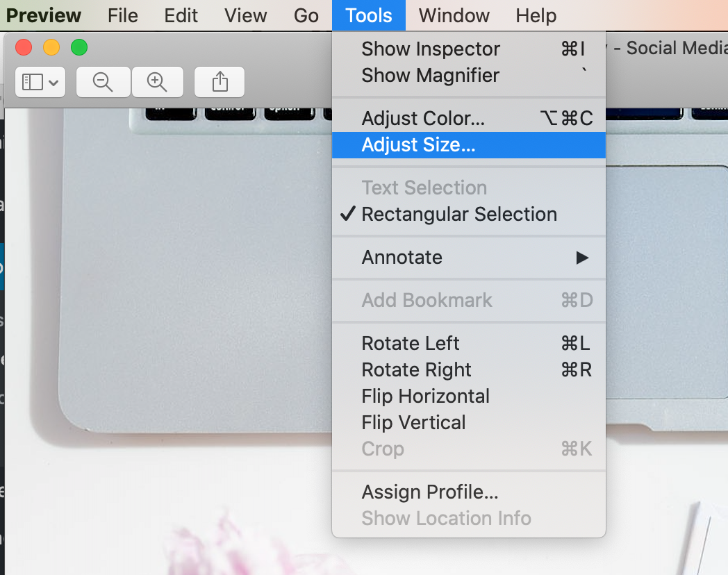728x575 pixels.
Task: Switch to the Help menu
Action: [x=536, y=15]
